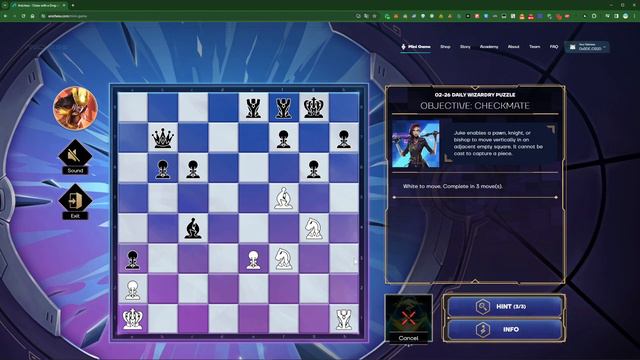Viewport: 640px width, 360px height.
Task: Select the white rook on h1
Action: 344,319
